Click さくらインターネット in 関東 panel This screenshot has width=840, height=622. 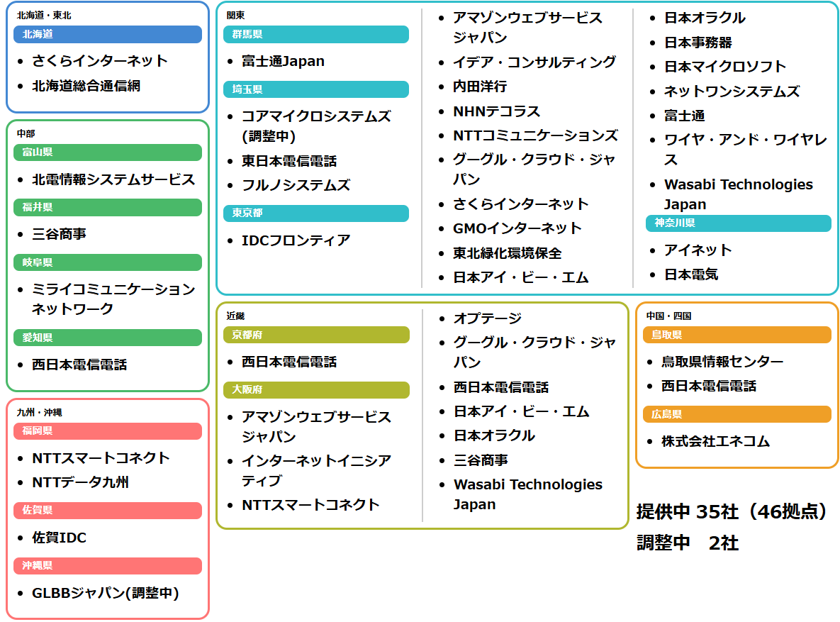pos(521,204)
